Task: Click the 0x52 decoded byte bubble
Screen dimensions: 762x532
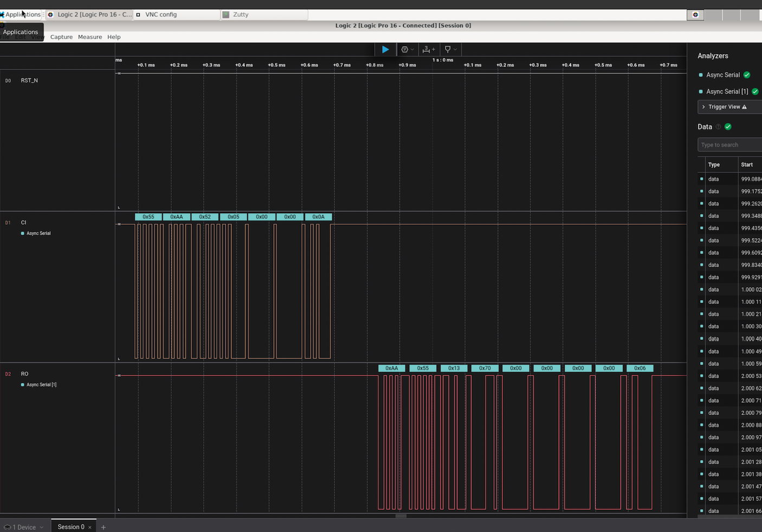Action: 205,217
